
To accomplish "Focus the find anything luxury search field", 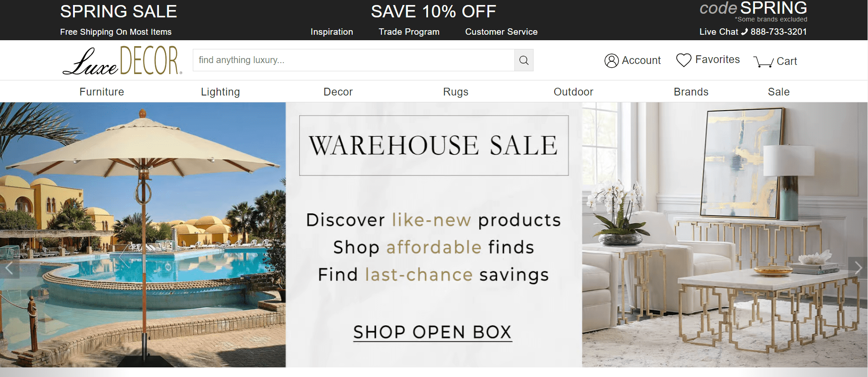I will 354,60.
